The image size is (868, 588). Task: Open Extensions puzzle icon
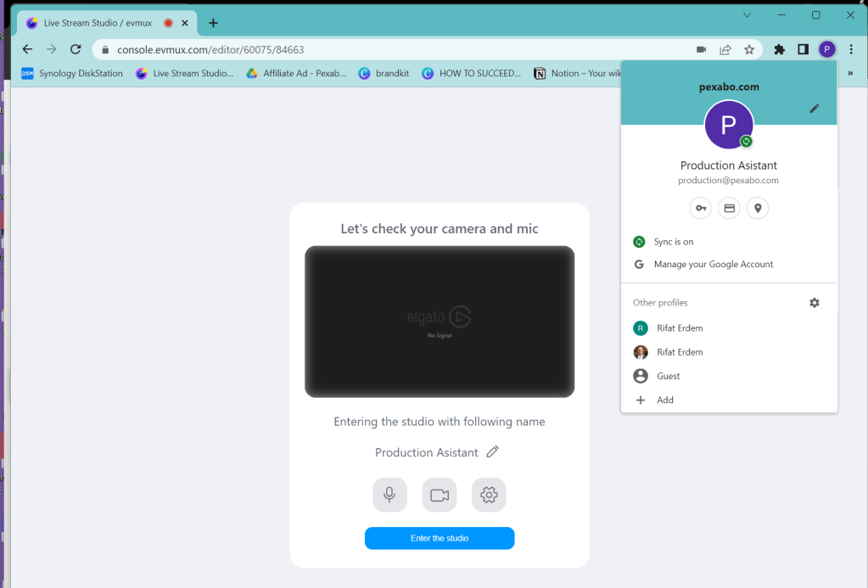[x=780, y=50]
